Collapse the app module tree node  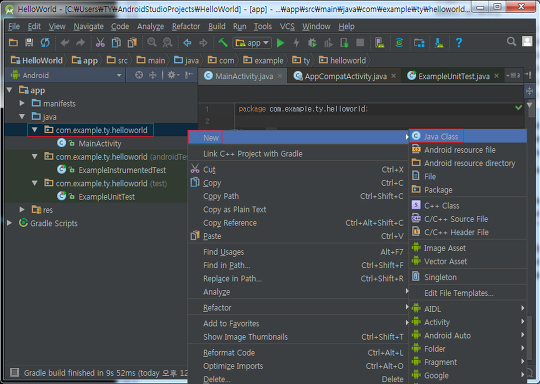pyautogui.click(x=10, y=90)
